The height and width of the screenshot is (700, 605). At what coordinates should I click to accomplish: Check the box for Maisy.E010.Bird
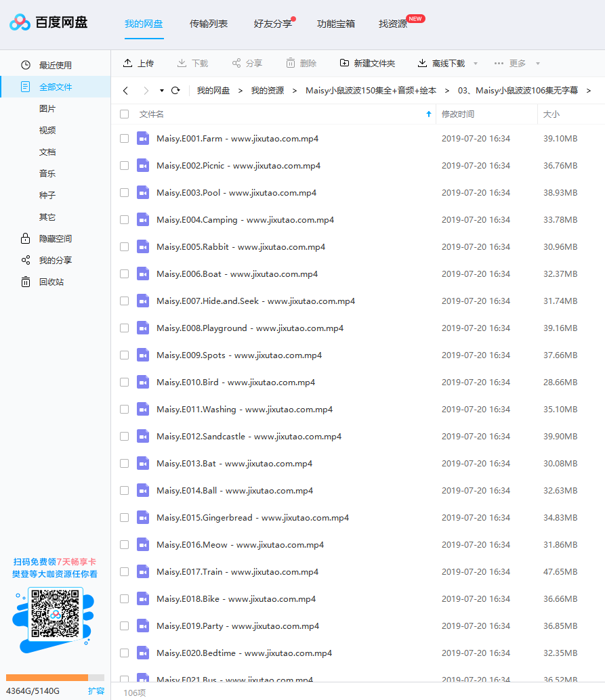[x=124, y=382]
